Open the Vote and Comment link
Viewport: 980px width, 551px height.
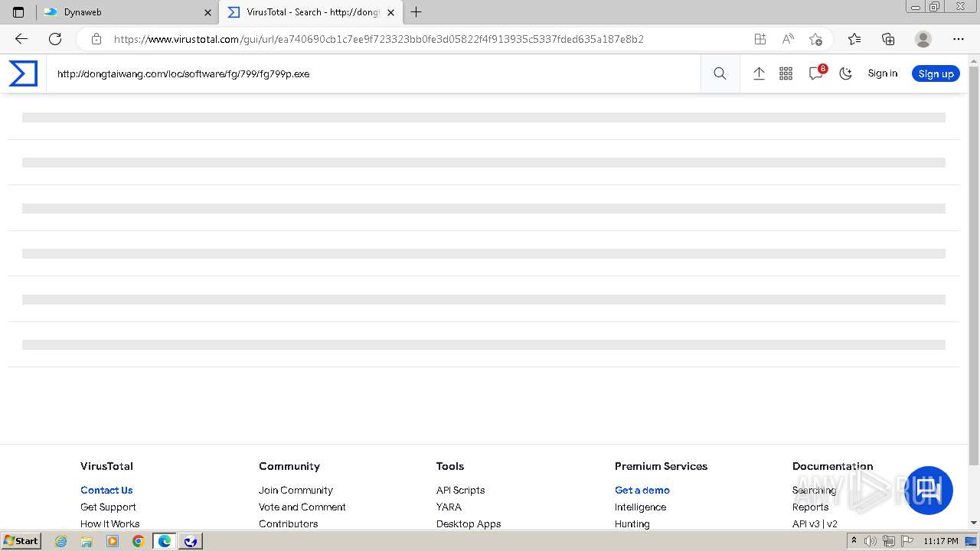(x=302, y=507)
